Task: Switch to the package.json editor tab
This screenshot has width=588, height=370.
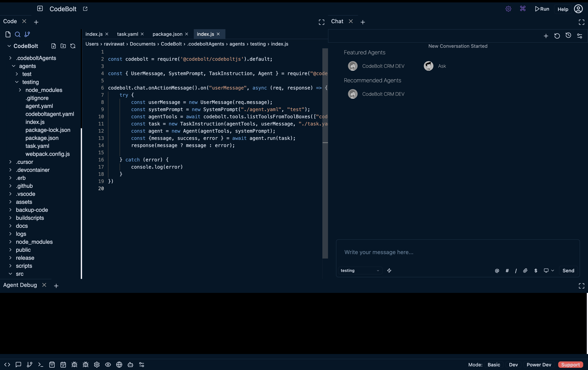Action: pos(167,34)
